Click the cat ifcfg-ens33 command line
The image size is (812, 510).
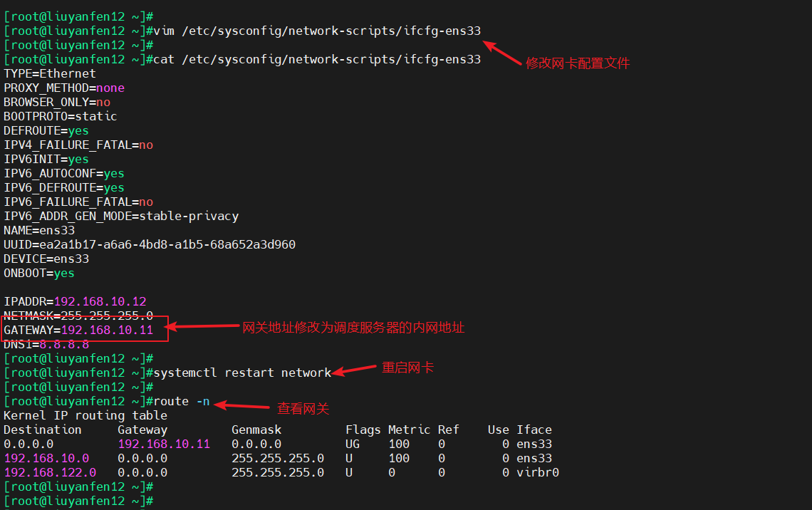tap(317, 59)
